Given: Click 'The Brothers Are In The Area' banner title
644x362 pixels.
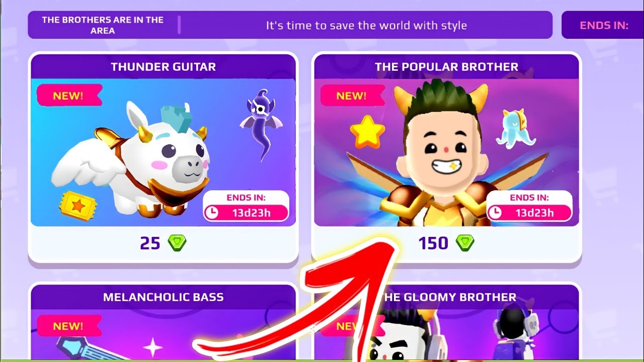Looking at the screenshot, I should click(103, 25).
